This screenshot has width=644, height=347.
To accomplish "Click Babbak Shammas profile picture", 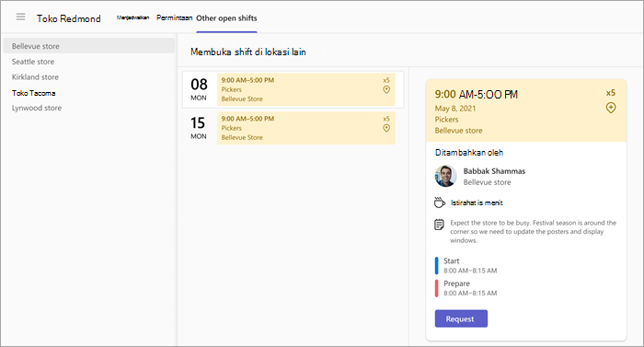I will [x=445, y=176].
